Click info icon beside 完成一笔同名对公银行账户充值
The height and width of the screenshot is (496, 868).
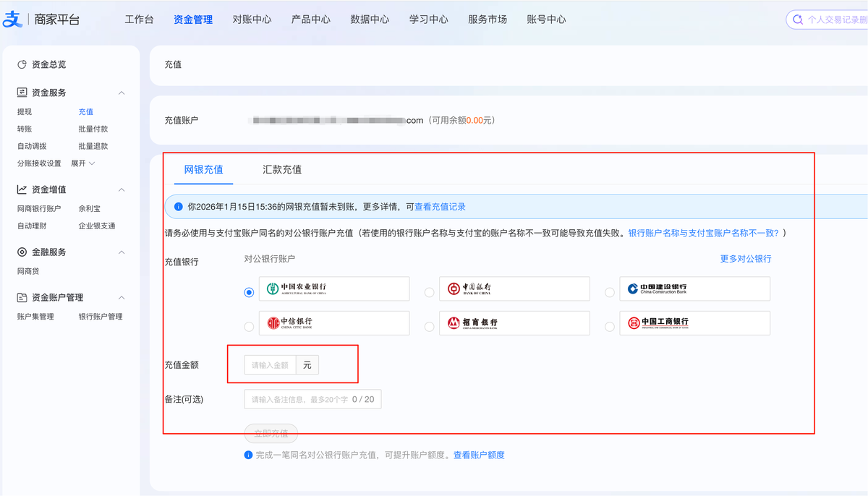point(248,456)
